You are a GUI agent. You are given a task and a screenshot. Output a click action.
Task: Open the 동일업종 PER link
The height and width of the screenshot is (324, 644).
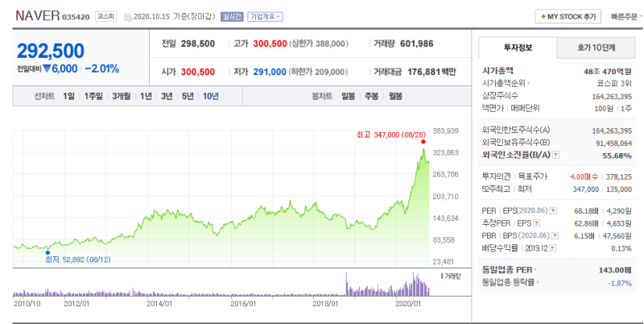507,270
